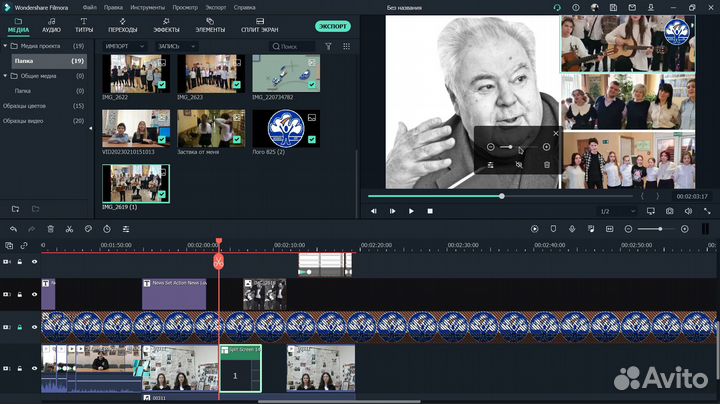Screen dimensions: 720x404
Task: Take a snapshot with camera icon
Action: [x=669, y=211]
